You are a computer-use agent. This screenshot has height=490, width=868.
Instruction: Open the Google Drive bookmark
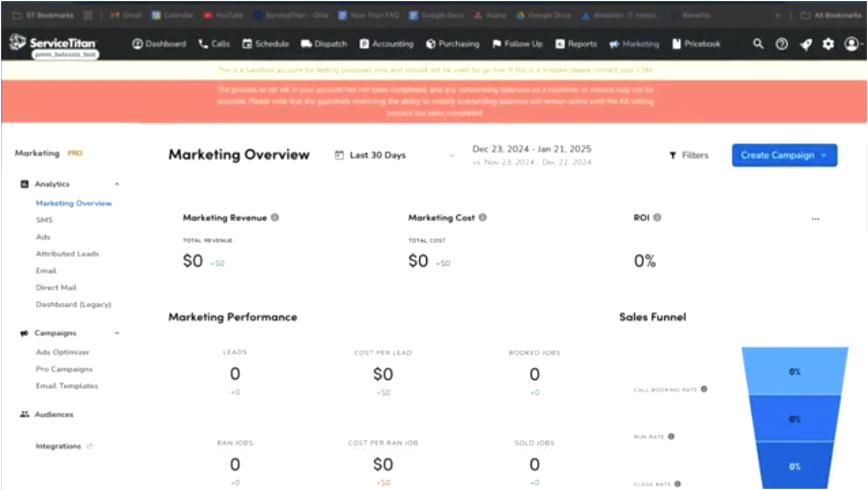coord(544,15)
